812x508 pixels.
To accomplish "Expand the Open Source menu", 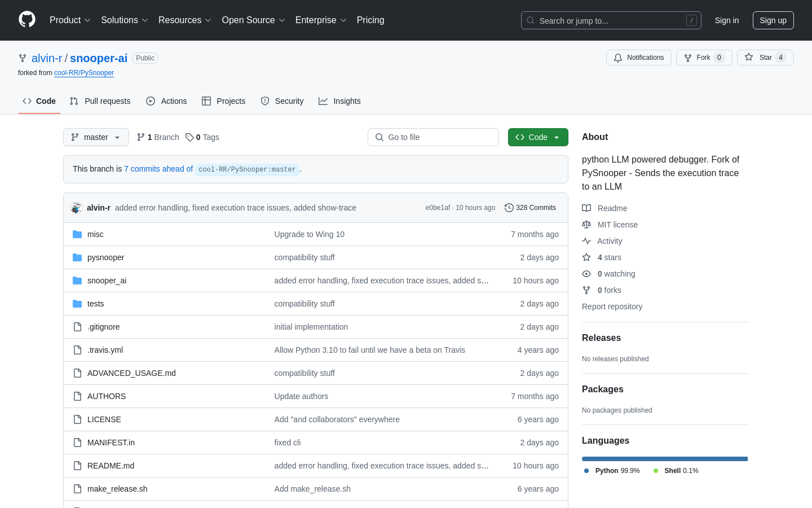I will pyautogui.click(x=254, y=20).
